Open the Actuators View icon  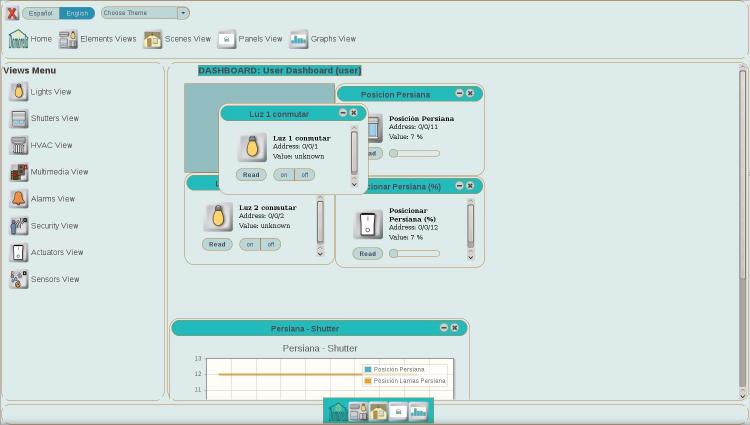click(x=18, y=253)
